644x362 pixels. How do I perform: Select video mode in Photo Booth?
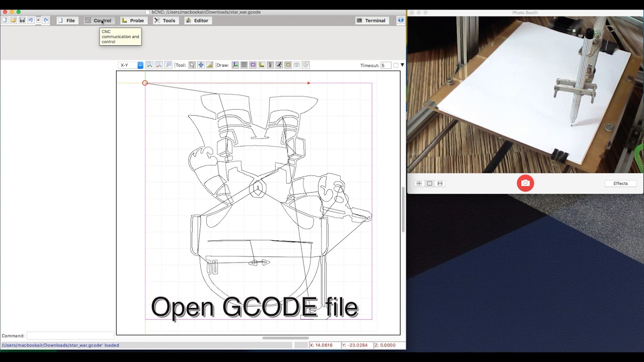(x=440, y=184)
